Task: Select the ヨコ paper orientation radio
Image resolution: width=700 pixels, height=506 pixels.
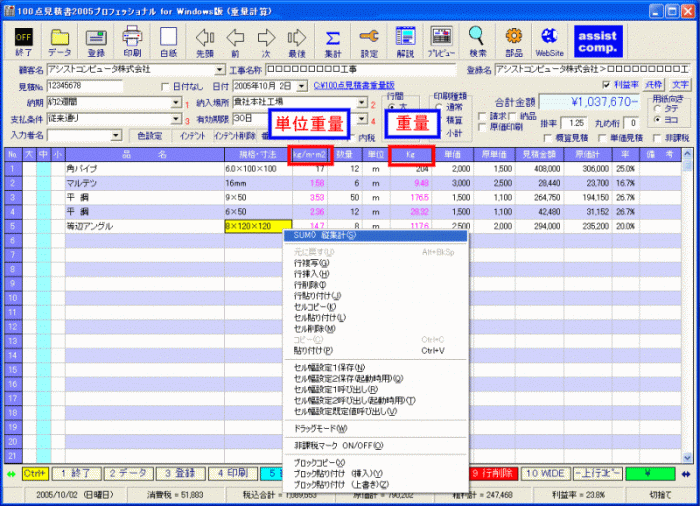Action: click(657, 120)
